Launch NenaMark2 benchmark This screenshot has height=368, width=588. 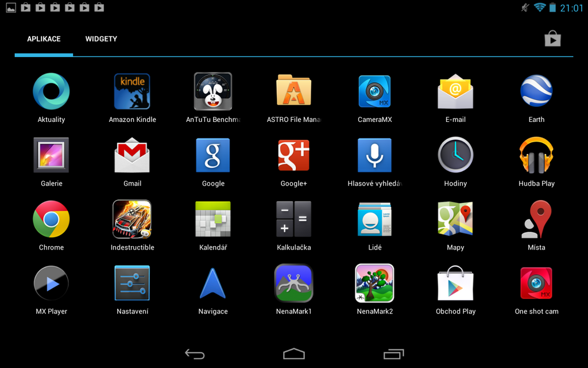374,283
